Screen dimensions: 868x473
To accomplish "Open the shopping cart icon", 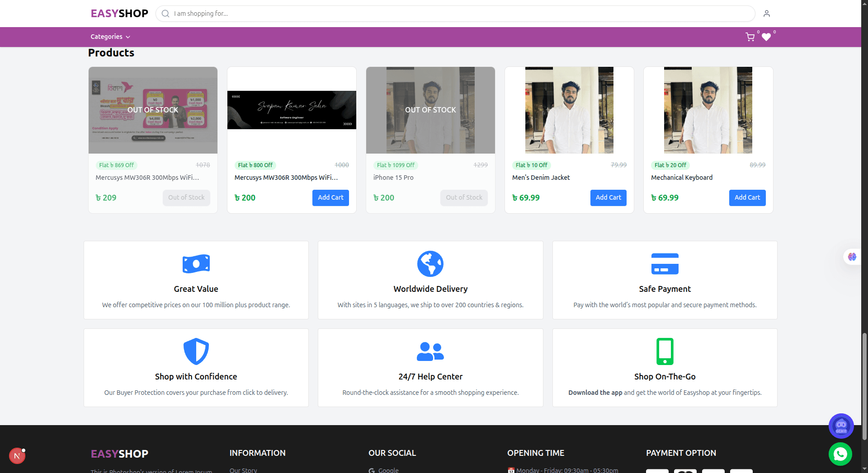I will [x=750, y=37].
